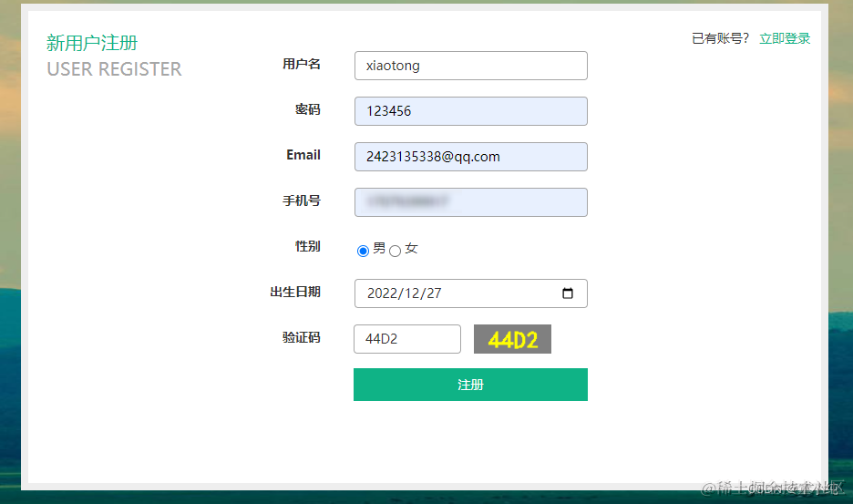Focus the Email field with 2423135338@qq.com

click(x=471, y=157)
